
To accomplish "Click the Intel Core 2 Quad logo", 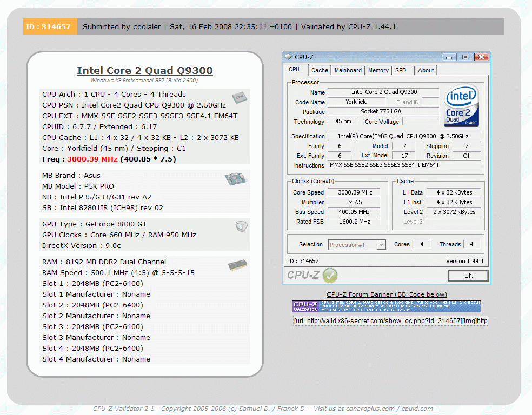I will [461, 106].
